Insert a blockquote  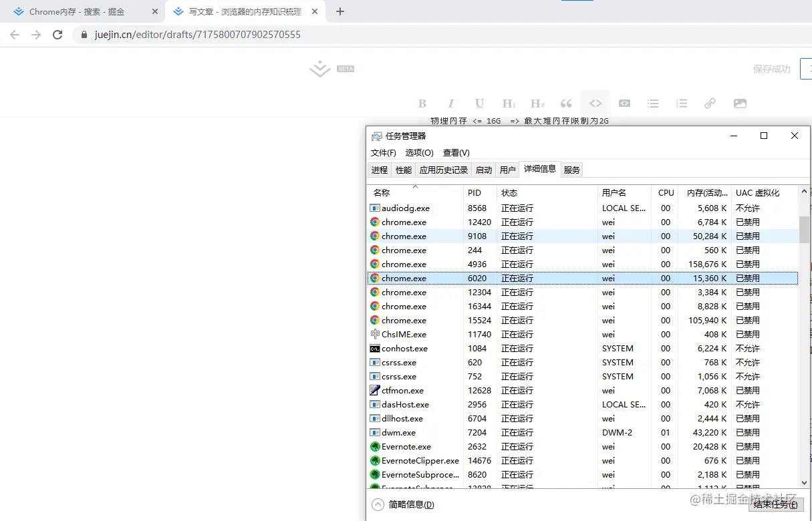coord(566,104)
